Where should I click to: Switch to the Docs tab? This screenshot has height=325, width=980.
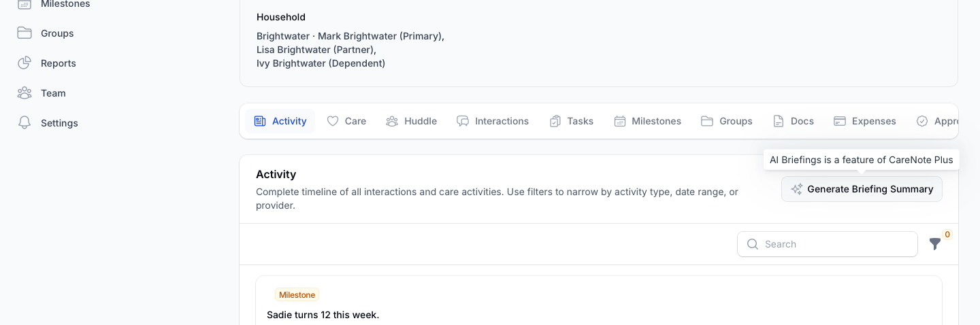tap(794, 121)
